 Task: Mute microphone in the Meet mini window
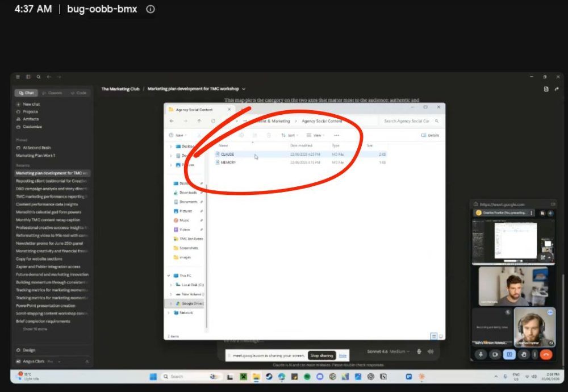[481, 355]
